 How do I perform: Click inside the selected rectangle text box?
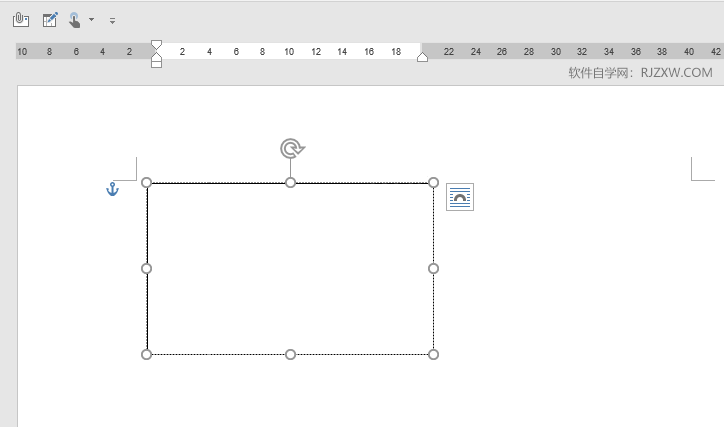click(x=290, y=268)
